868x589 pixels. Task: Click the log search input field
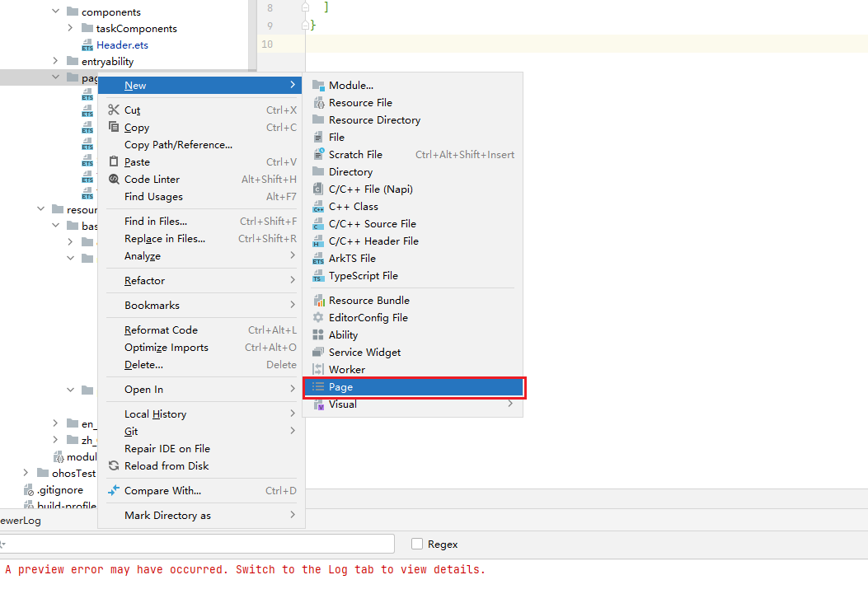198,544
